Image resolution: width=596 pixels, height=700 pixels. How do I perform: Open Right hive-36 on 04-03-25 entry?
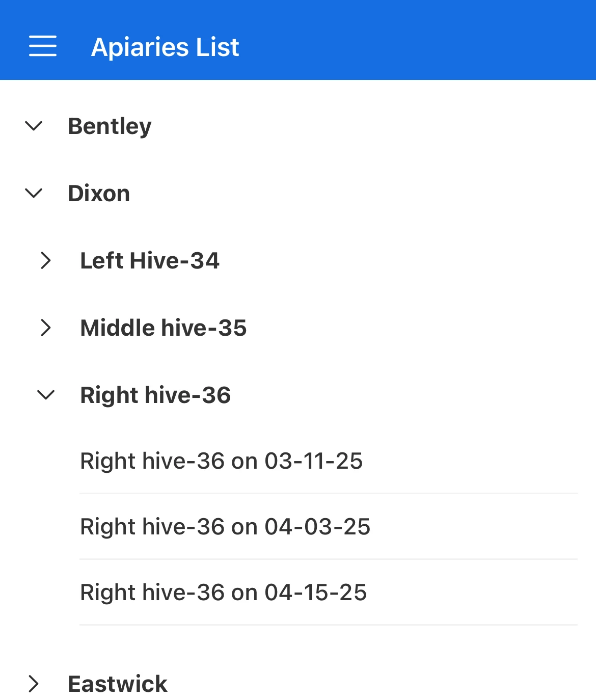click(329, 527)
